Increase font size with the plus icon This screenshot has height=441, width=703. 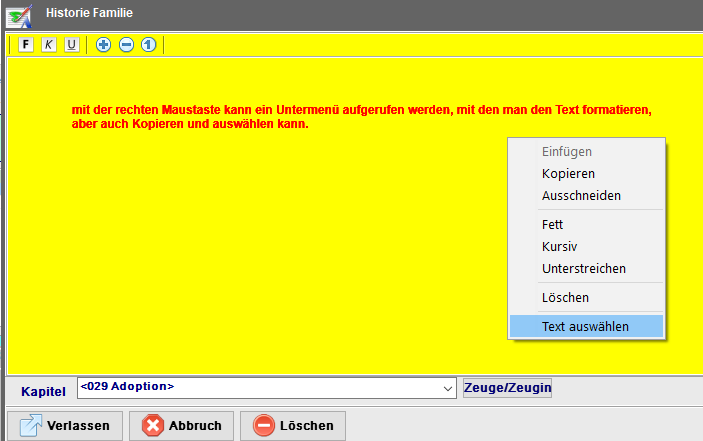pyautogui.click(x=104, y=45)
